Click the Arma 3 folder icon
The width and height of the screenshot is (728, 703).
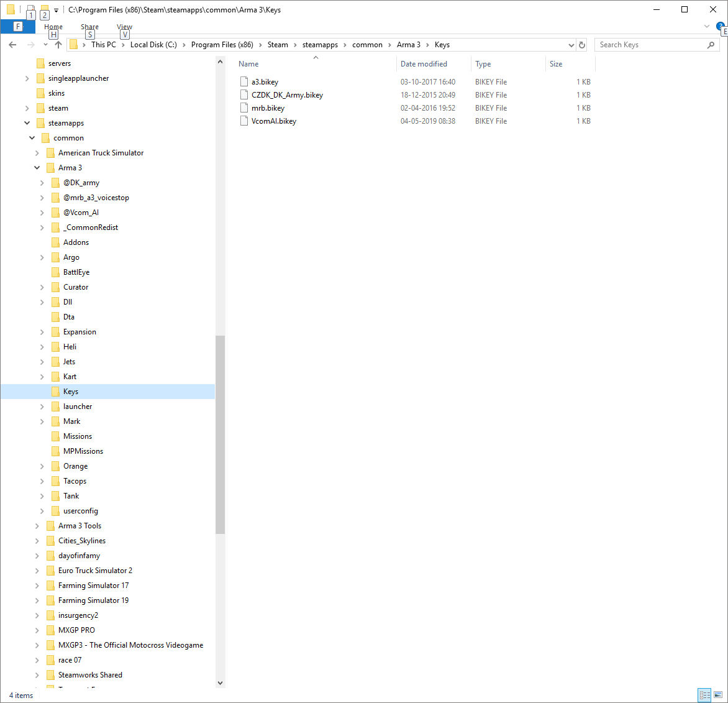tap(50, 168)
